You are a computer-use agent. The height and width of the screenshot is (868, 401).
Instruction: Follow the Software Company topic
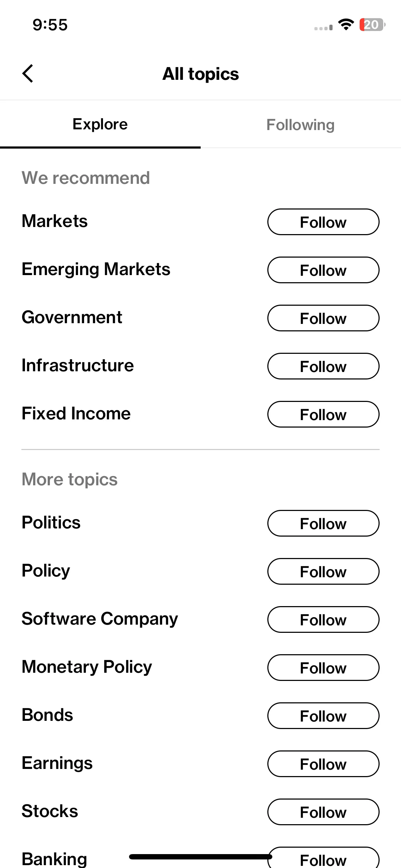(323, 620)
